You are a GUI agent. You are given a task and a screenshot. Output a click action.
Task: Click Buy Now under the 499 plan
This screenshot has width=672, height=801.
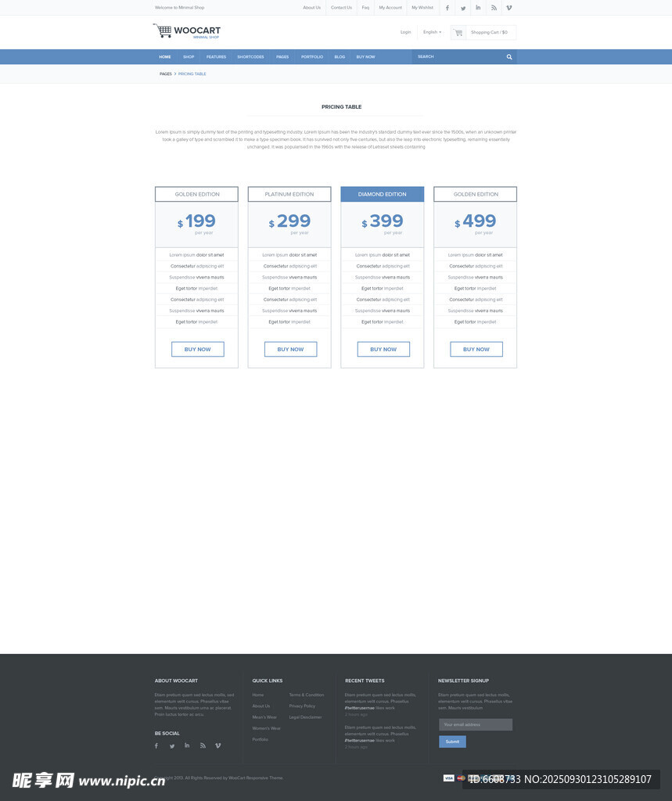(476, 350)
